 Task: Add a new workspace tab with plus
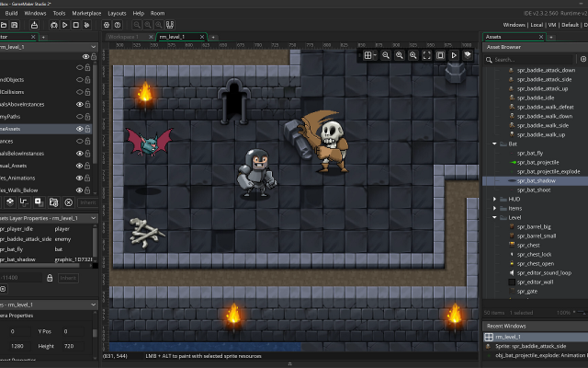pyautogui.click(x=213, y=37)
